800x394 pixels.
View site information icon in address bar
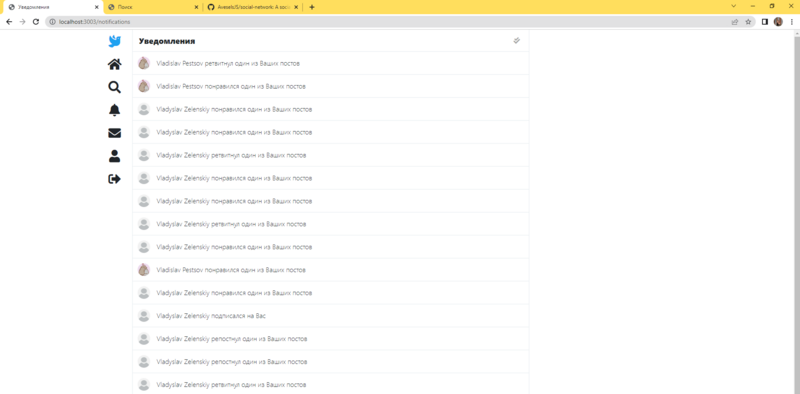52,22
